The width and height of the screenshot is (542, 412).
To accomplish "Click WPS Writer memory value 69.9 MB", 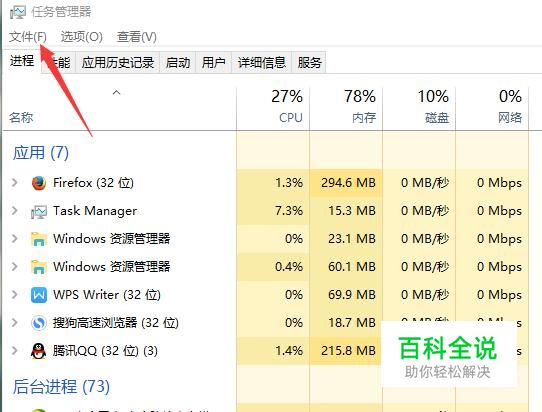I will (352, 294).
